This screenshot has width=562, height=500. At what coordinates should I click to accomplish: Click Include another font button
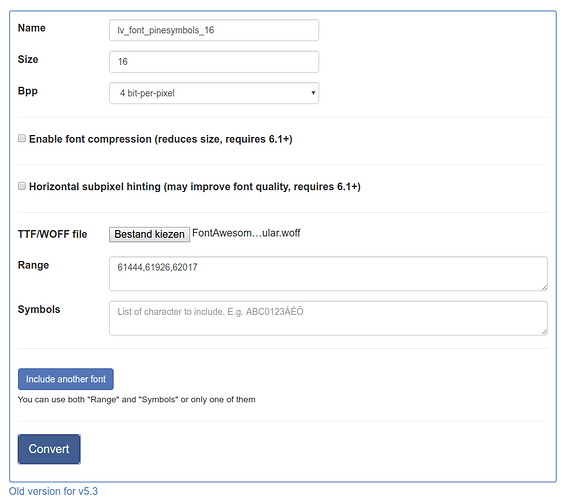pos(66,379)
